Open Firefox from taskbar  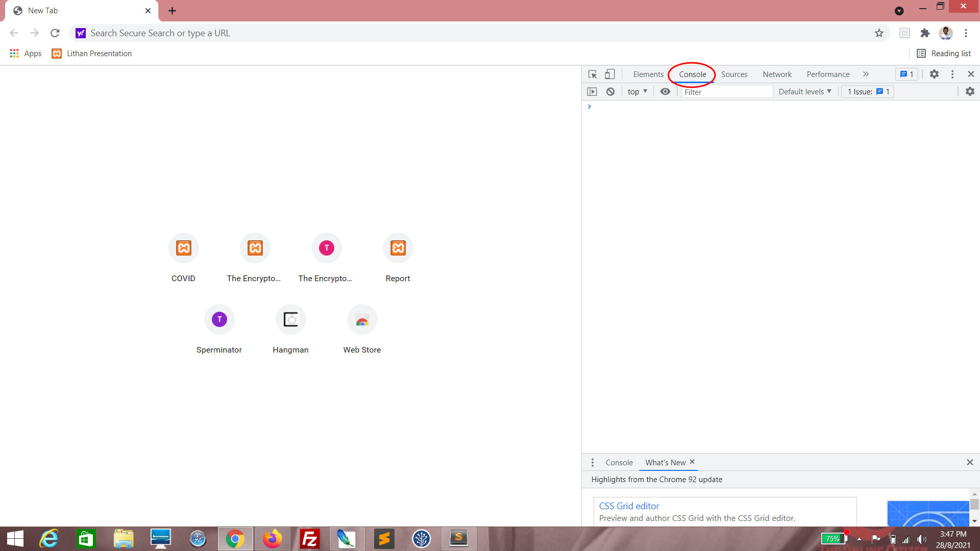coord(273,539)
